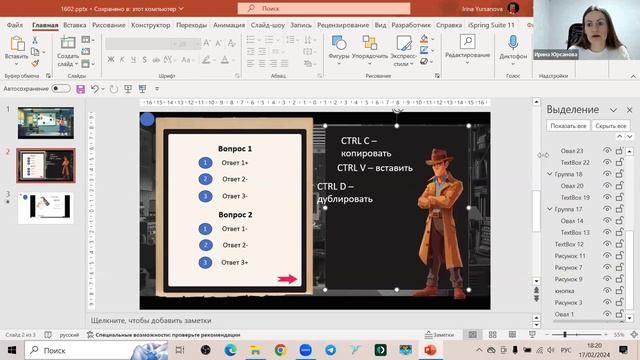Toggle visibility of Овал 20
The width and height of the screenshot is (640, 360).
tap(607, 186)
